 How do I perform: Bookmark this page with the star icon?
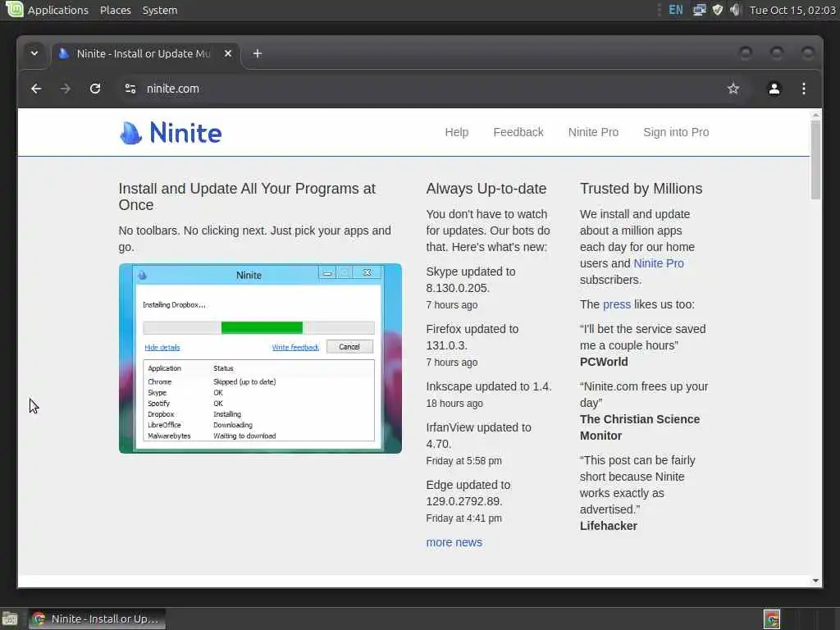(x=733, y=89)
